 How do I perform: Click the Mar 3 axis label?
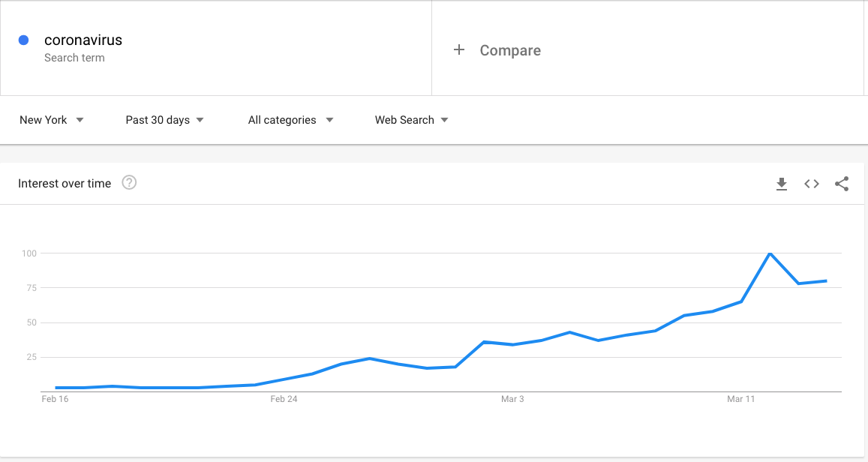[512, 399]
